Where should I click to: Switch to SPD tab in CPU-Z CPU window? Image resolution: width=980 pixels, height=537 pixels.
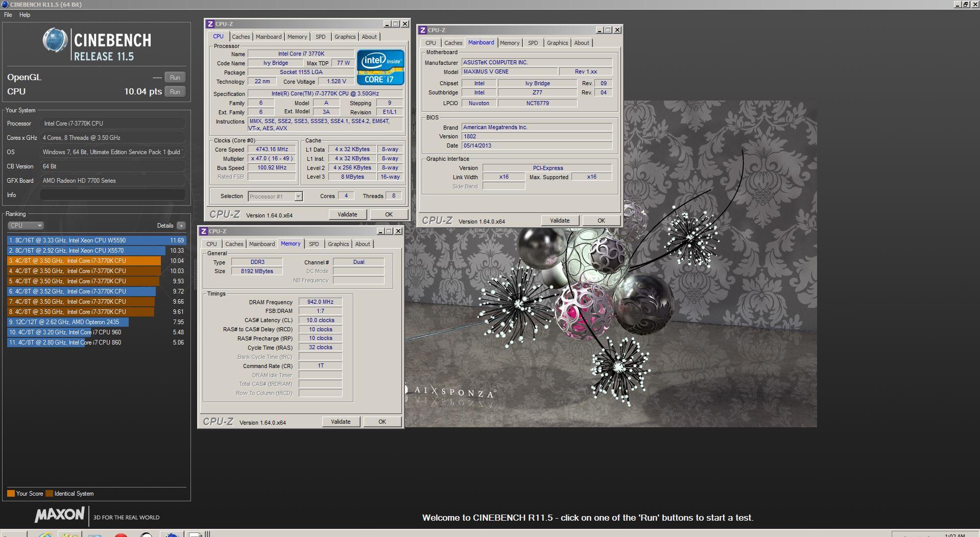click(320, 37)
